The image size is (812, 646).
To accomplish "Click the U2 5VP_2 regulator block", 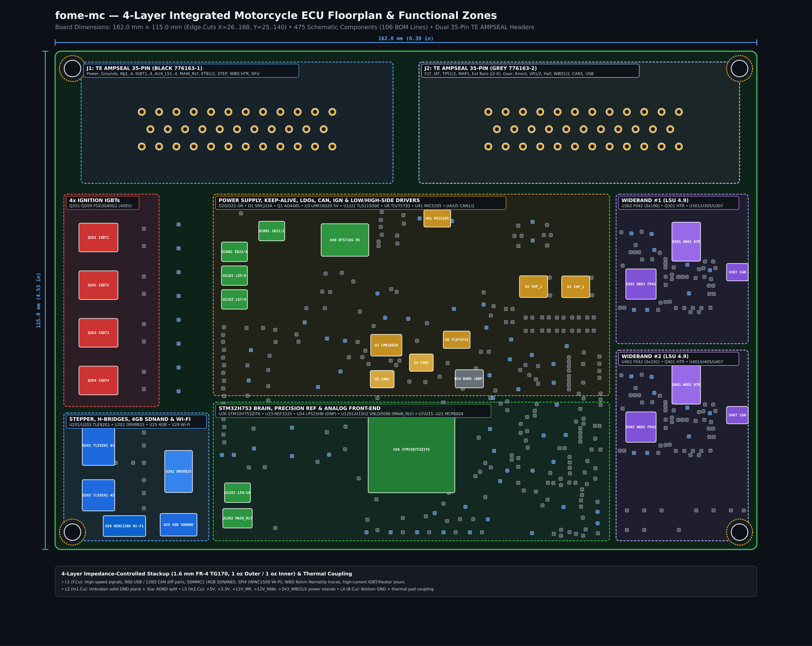I will (533, 287).
